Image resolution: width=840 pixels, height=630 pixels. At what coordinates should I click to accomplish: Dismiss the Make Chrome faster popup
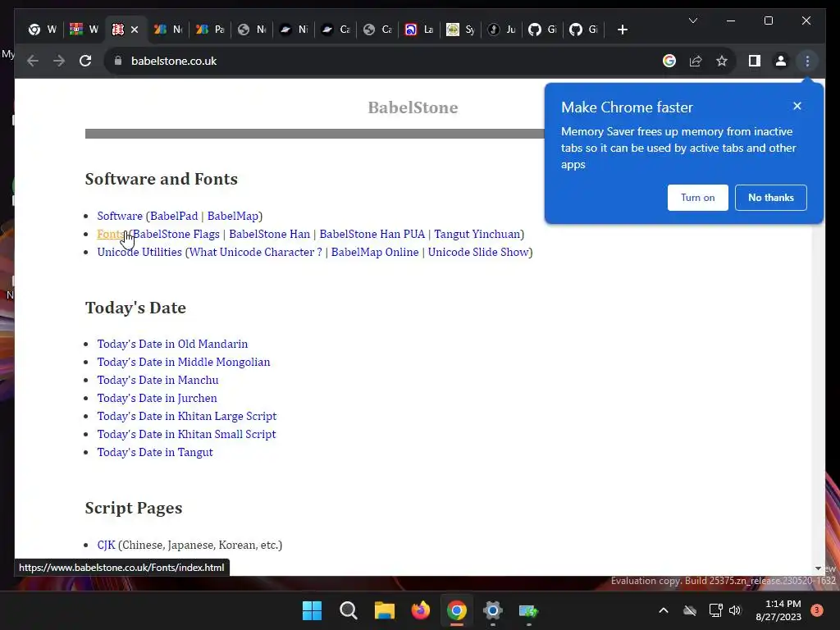[x=797, y=106]
